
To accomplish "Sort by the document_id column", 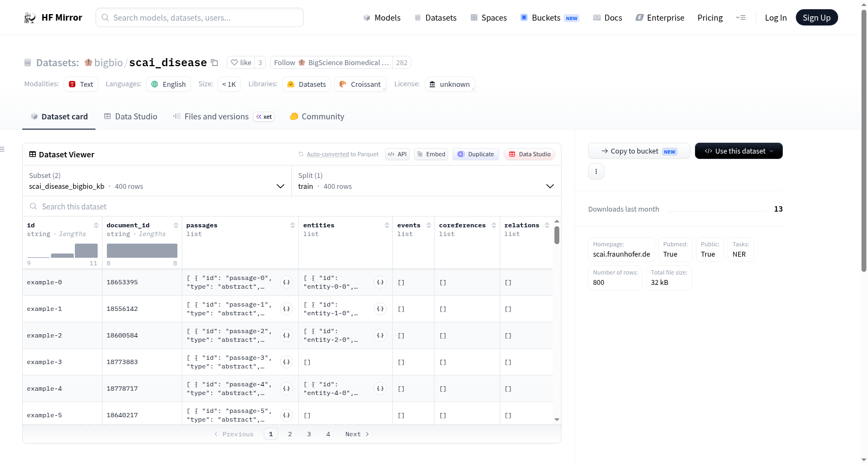I will (x=176, y=225).
